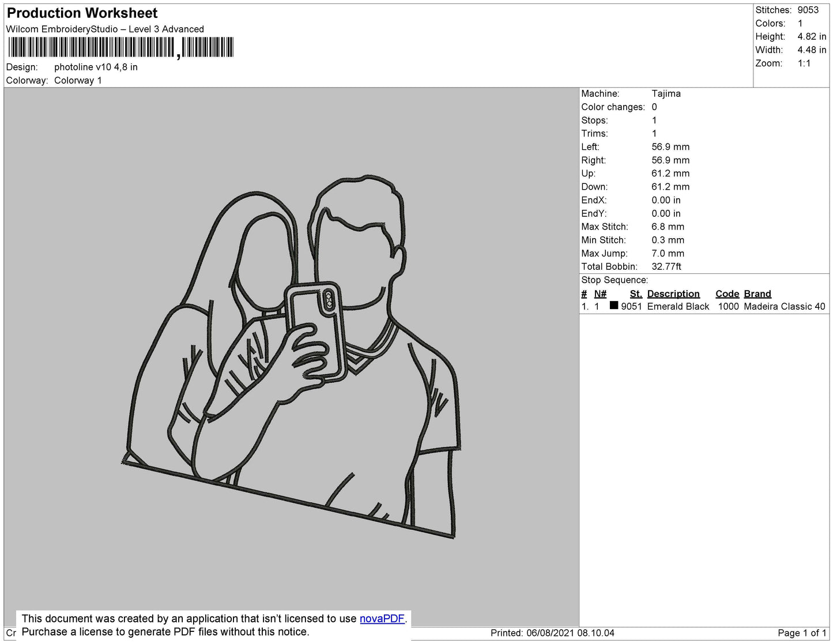Select 'Wilcom EmbroideryStudio – Level 3 Advanced' text

pos(105,29)
